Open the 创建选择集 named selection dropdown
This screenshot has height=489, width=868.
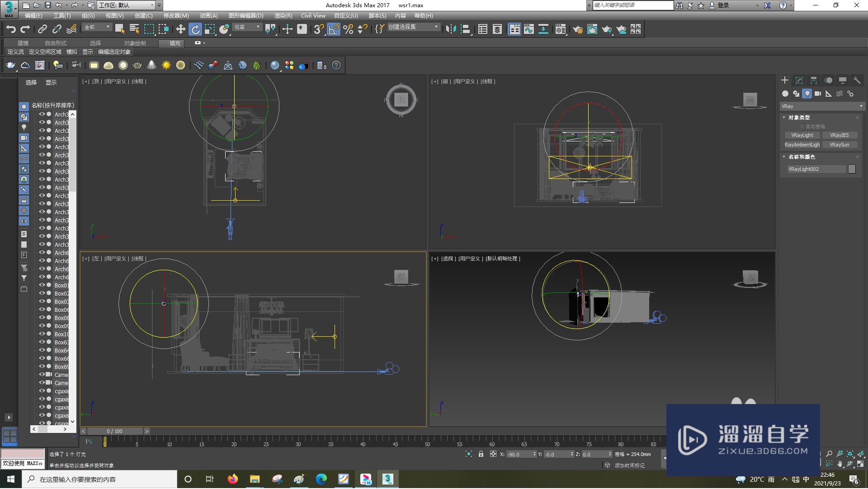413,28
